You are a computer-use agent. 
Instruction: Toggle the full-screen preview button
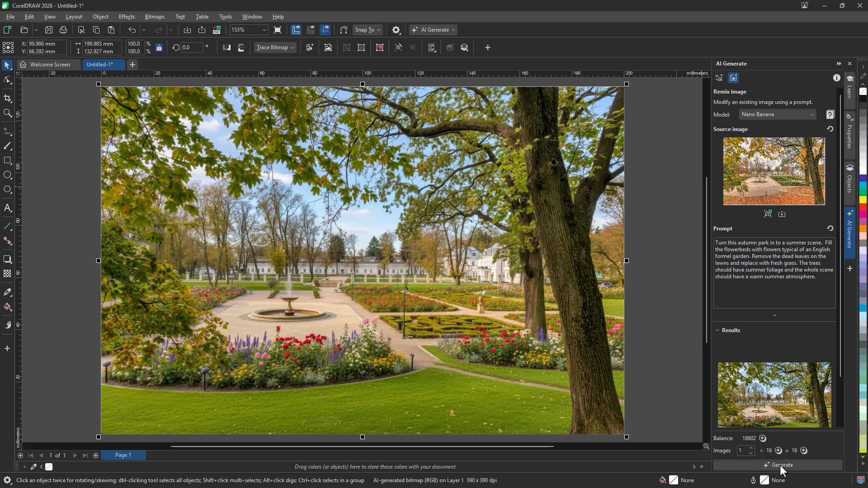(x=278, y=30)
